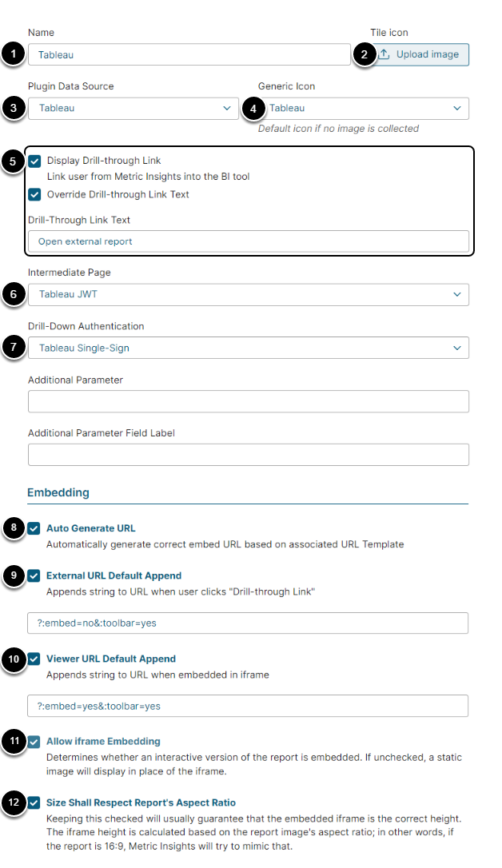Click the Embedding section heading
The width and height of the screenshot is (502, 868).
58,493
